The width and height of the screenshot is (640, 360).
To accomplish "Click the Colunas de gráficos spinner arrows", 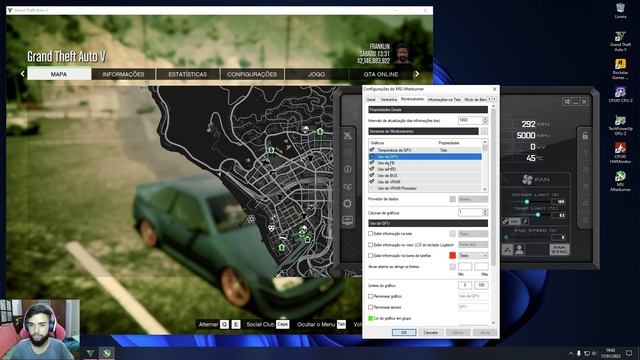I will click(485, 212).
